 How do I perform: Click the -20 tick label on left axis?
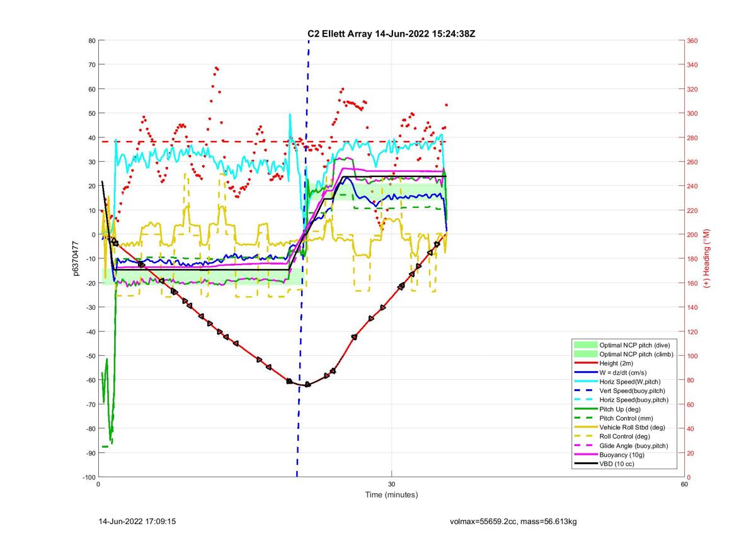pyautogui.click(x=90, y=283)
